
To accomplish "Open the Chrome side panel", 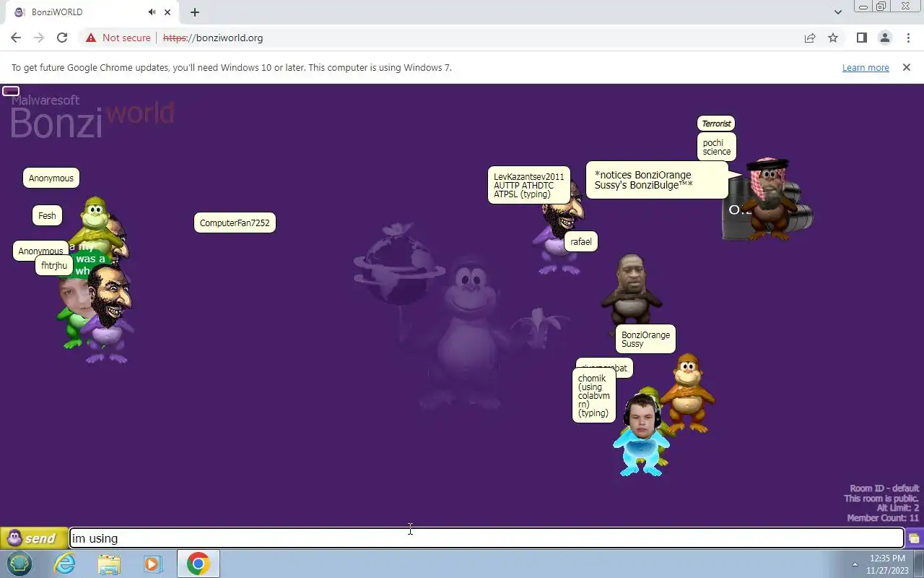I will (861, 38).
